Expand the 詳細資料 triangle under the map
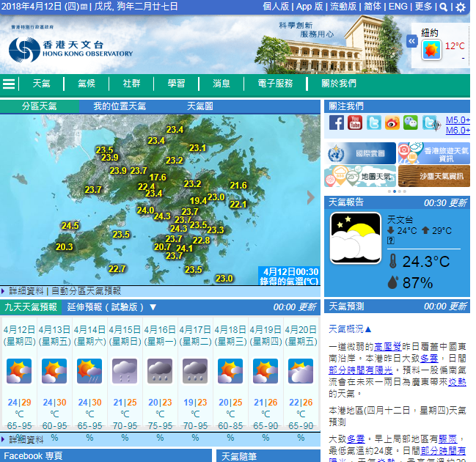This screenshot has height=462, width=476. 4,291
